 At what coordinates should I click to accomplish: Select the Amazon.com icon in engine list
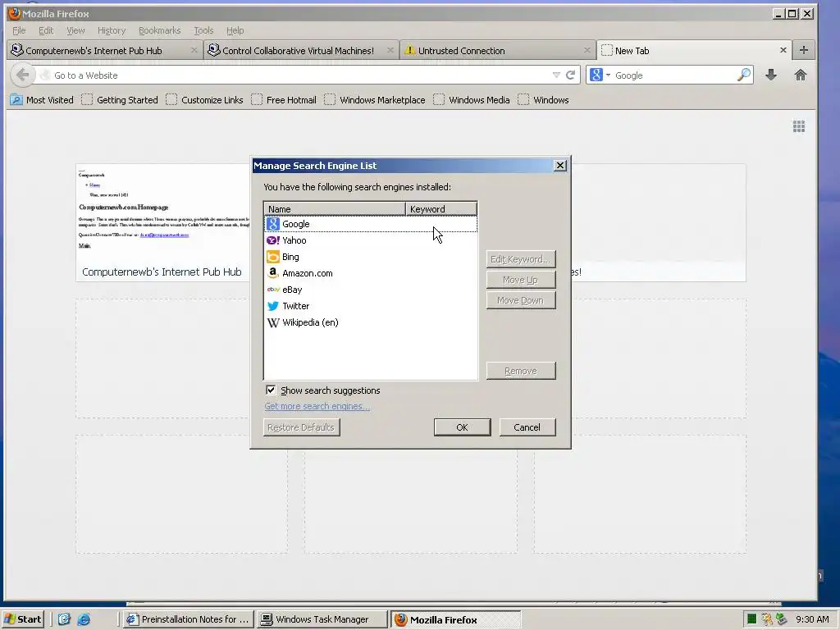[x=272, y=273]
